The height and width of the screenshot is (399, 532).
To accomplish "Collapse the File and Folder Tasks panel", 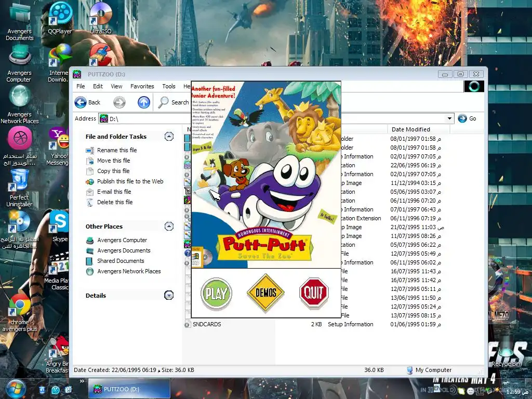I will pos(169,137).
